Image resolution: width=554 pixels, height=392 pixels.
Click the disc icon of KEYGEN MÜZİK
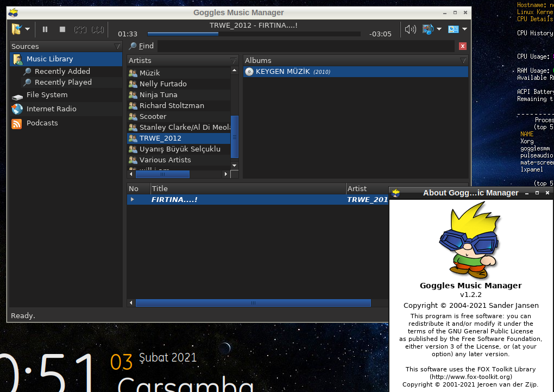249,72
